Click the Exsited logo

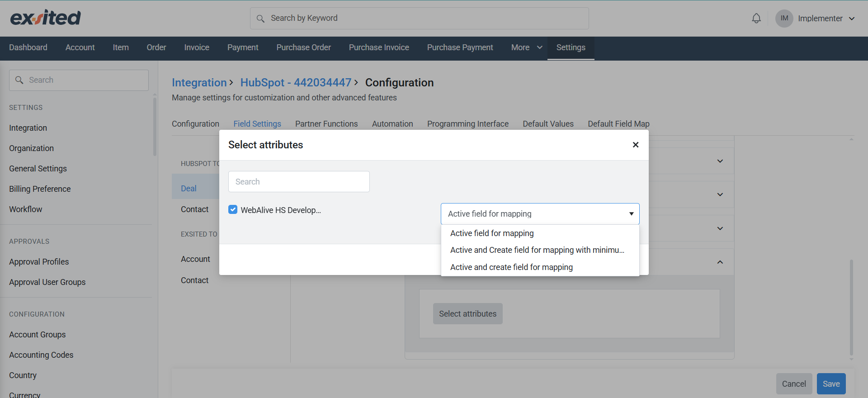45,18
